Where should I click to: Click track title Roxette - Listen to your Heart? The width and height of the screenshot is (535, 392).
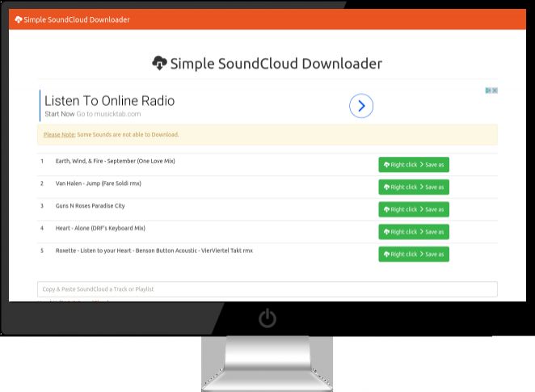[x=154, y=251]
